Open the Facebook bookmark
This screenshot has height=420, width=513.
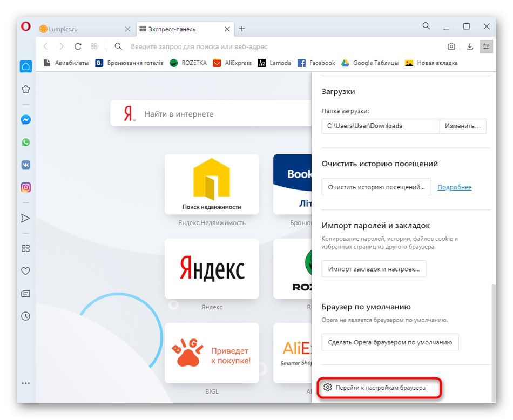[x=316, y=63]
